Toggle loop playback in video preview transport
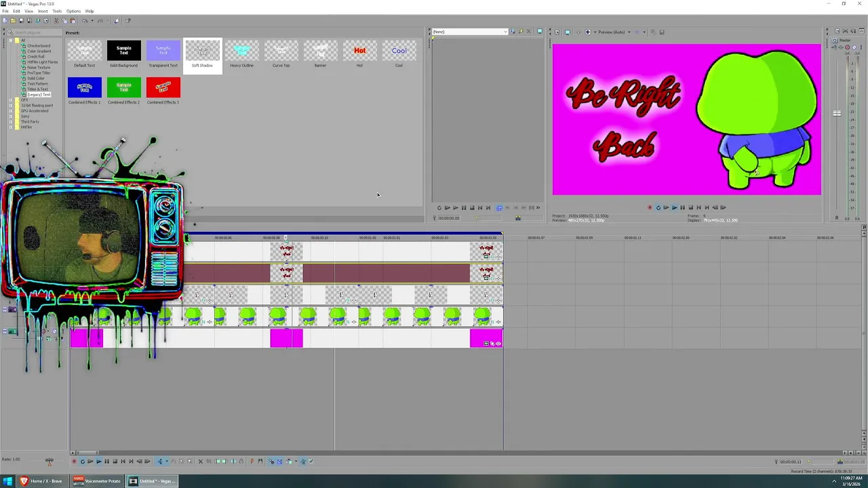Viewport: 868px width, 488px height. (x=658, y=207)
